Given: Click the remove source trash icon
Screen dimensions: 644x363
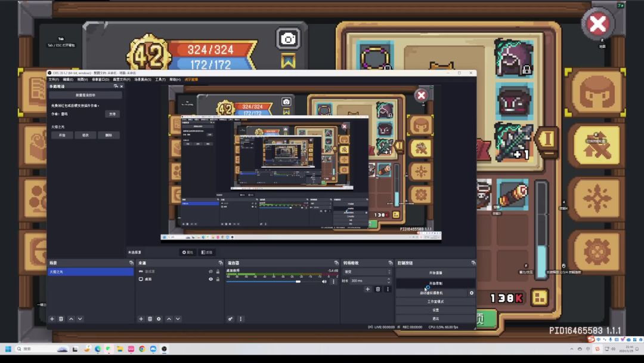Looking at the screenshot, I should pos(150,319).
